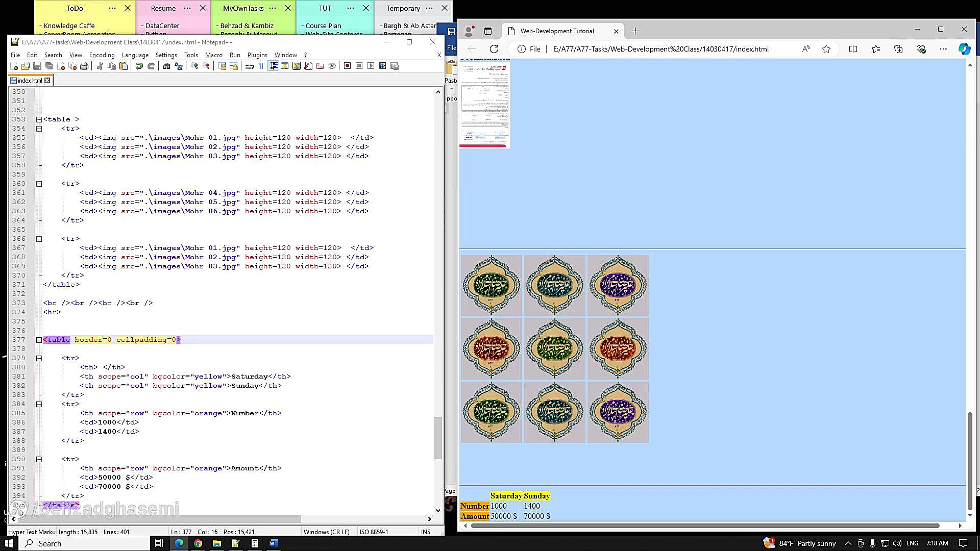Click Save All toolbar icon

[x=49, y=66]
